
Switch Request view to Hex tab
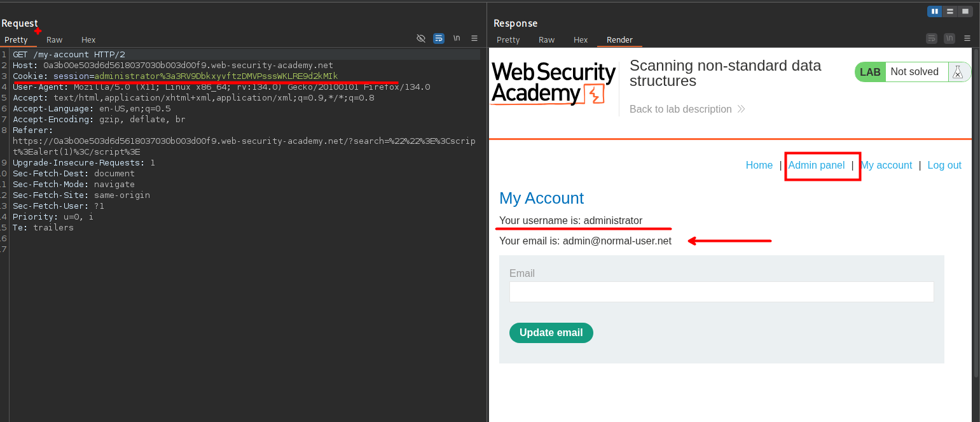tap(88, 39)
